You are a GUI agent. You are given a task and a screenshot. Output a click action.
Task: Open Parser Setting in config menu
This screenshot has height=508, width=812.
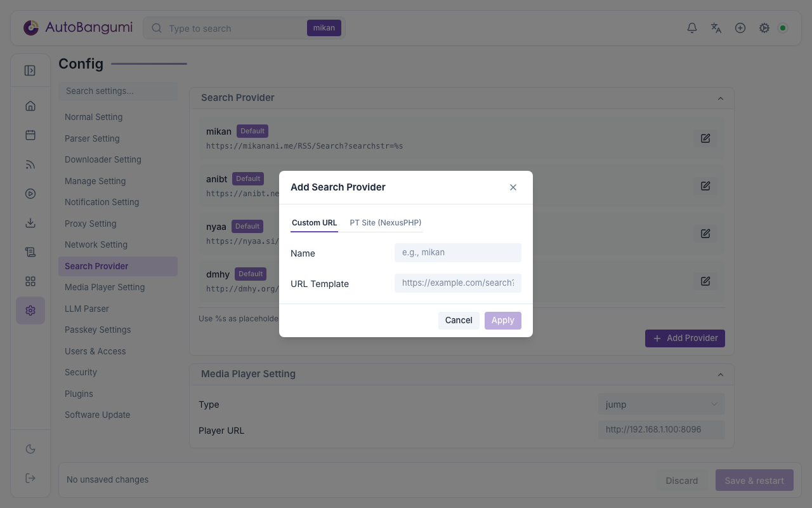(118, 138)
